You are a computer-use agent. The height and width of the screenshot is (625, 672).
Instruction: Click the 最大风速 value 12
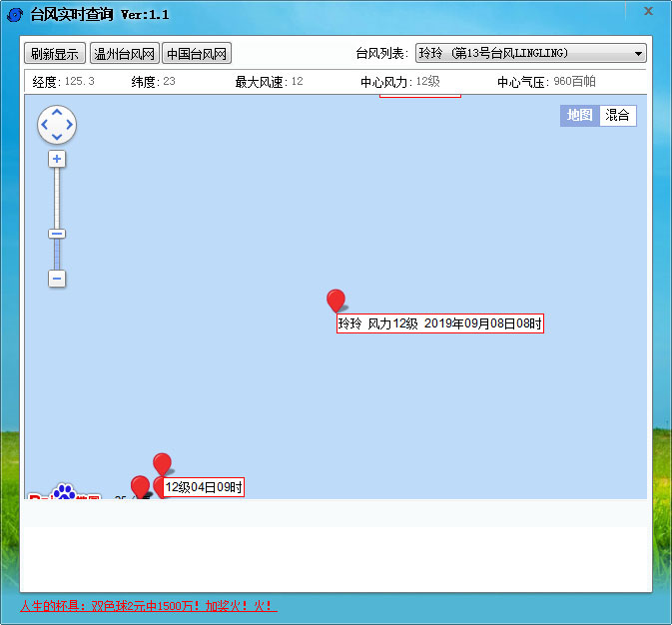(297, 81)
